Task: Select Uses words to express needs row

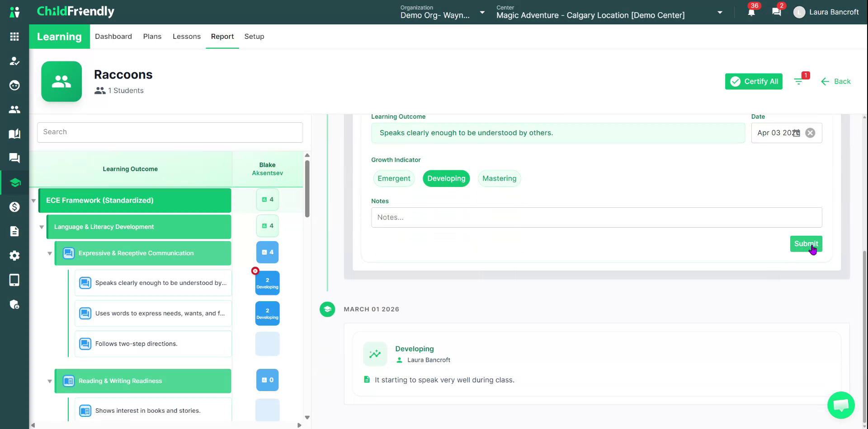Action: coord(153,313)
